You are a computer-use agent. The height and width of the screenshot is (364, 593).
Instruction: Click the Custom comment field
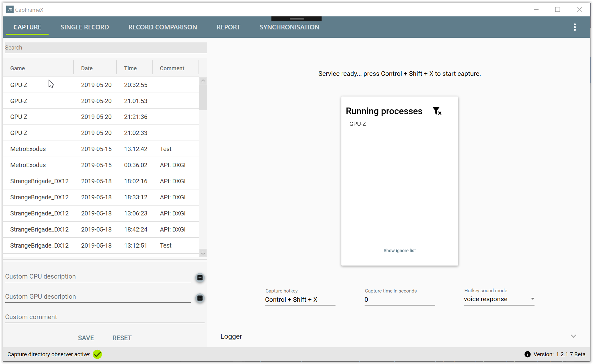pos(105,317)
